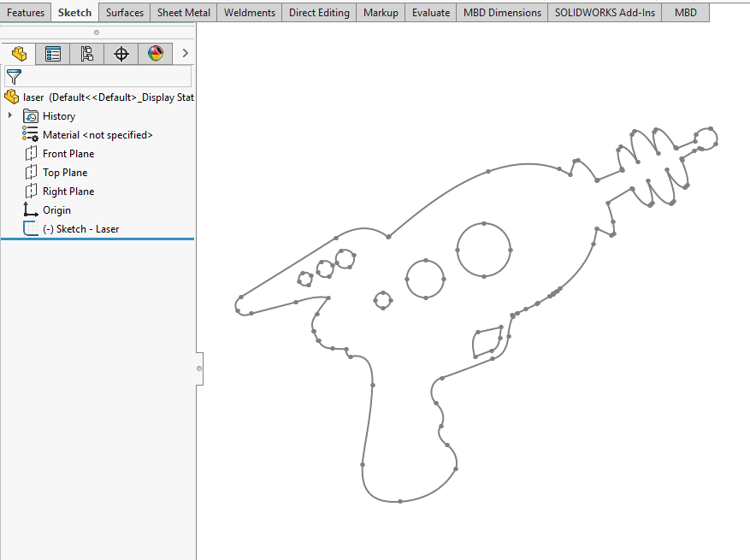Select the Sketch - Laser feature
Viewport: 750px width, 560px height.
click(80, 229)
